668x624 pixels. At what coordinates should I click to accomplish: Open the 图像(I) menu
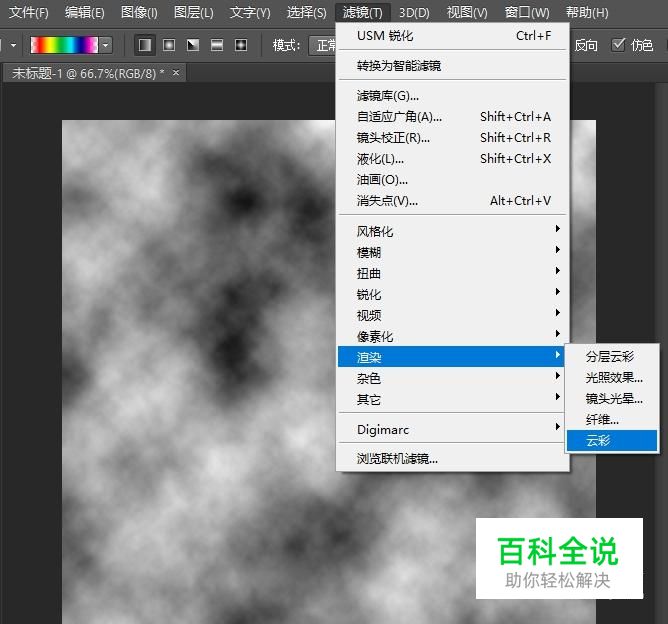[x=139, y=12]
